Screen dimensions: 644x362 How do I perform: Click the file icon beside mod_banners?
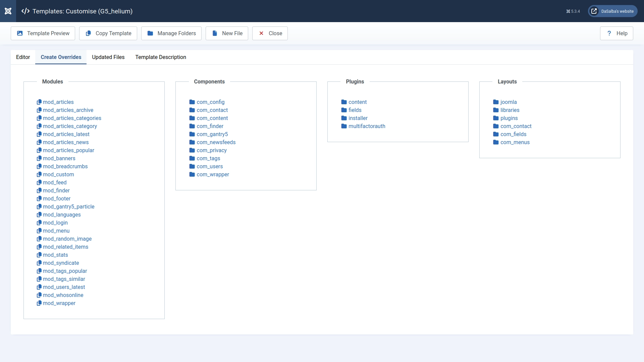click(39, 158)
